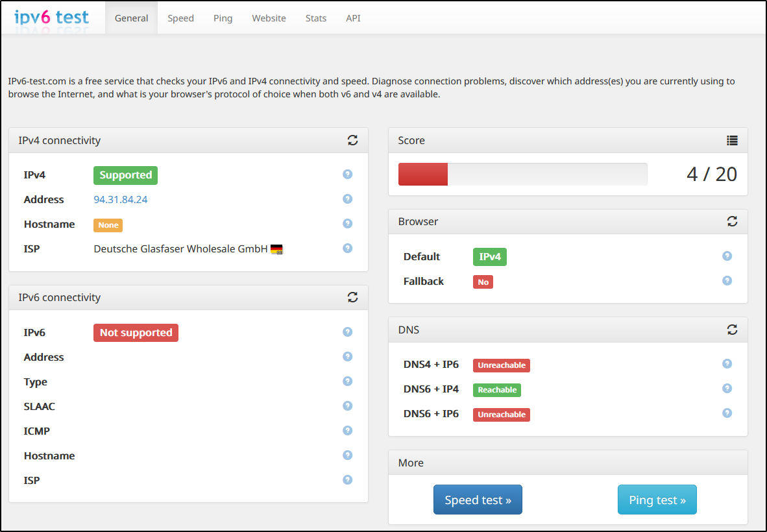Show help for the IPv4 Hostname row
This screenshot has height=532, width=767.
(x=347, y=223)
